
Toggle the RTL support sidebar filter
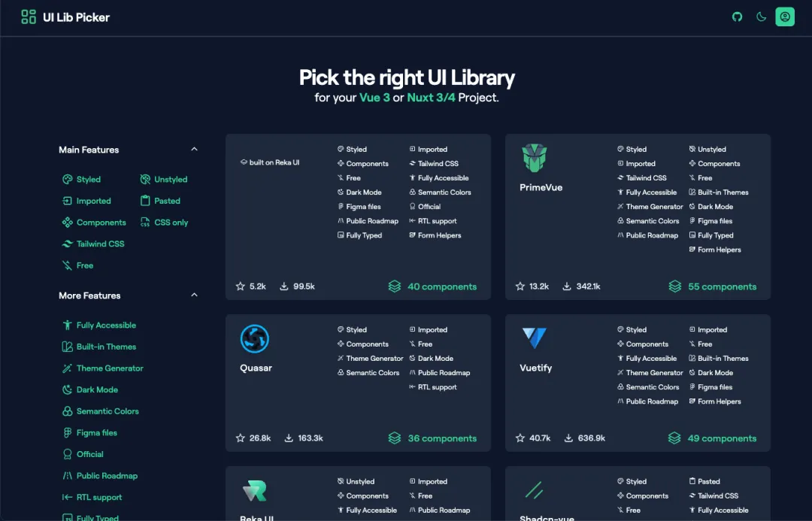click(92, 497)
